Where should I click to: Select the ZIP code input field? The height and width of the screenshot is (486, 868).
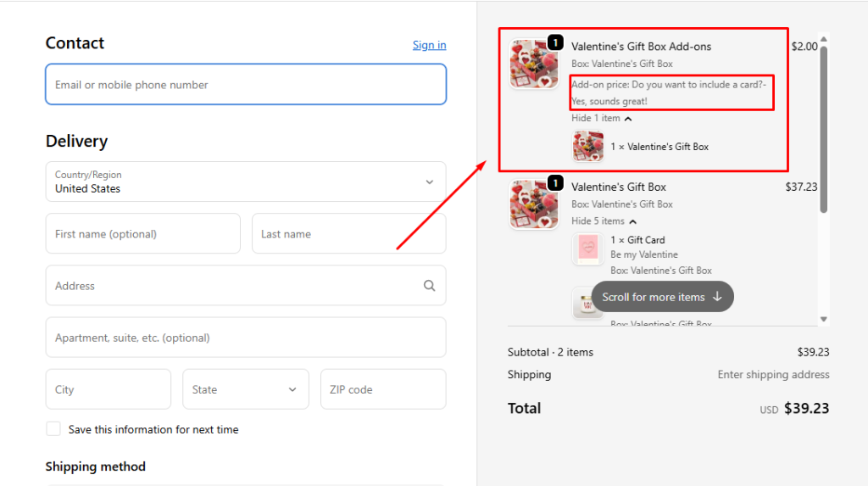(382, 389)
